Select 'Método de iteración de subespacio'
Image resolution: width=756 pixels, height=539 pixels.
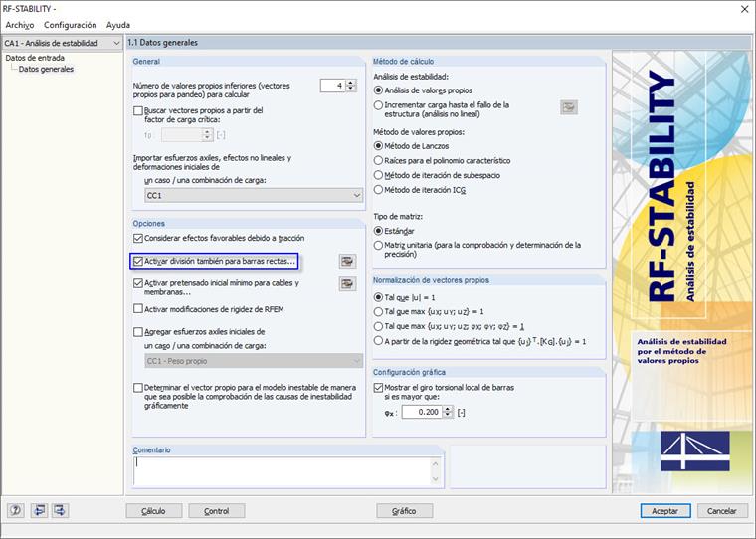click(378, 175)
